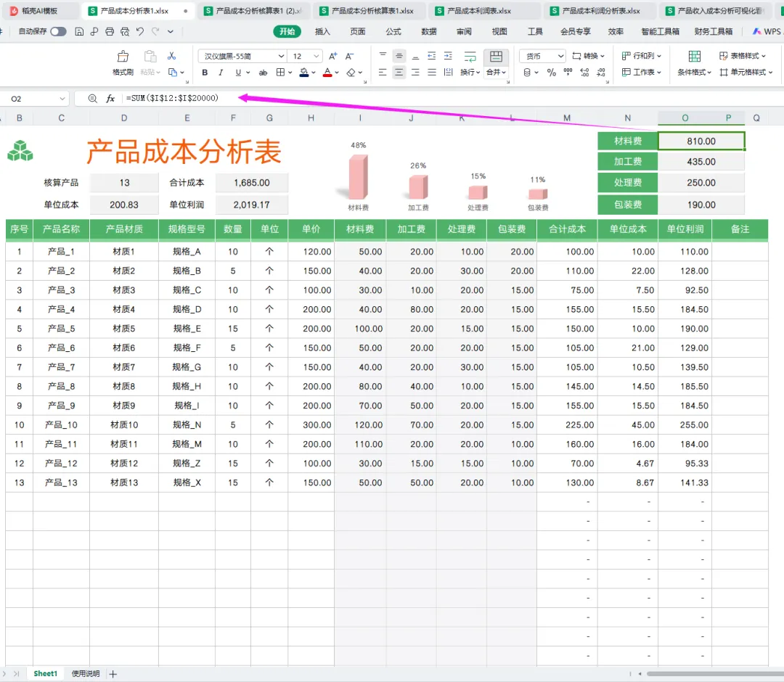Open the 智能工具箱 ribbon tab

click(660, 31)
